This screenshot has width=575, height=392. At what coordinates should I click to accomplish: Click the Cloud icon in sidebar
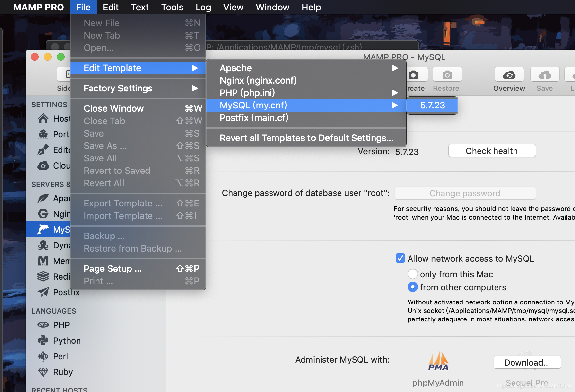click(x=43, y=165)
